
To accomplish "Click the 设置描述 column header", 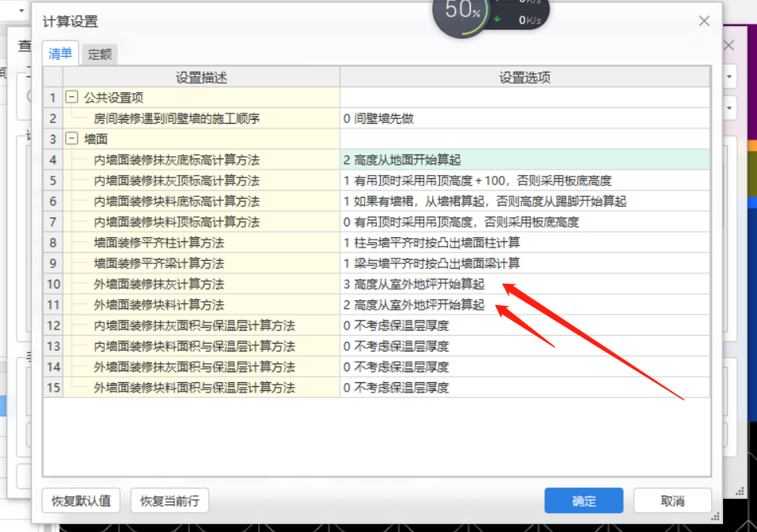I will point(201,77).
